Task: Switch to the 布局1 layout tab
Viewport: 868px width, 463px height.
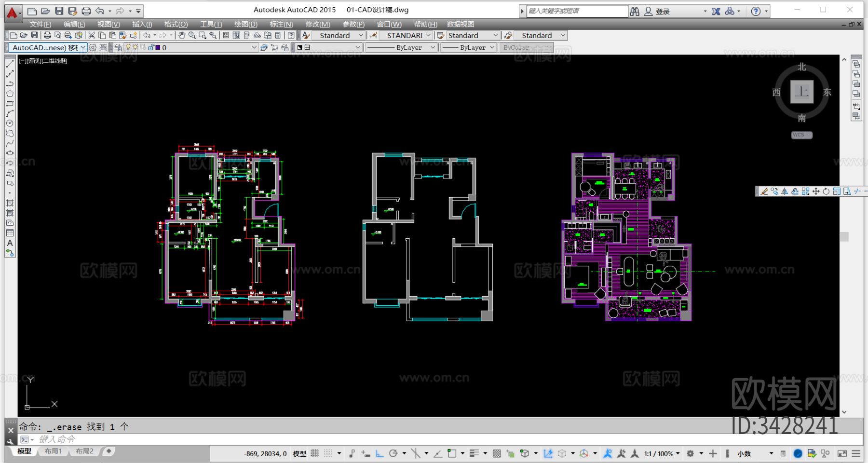Action: pyautogui.click(x=53, y=451)
